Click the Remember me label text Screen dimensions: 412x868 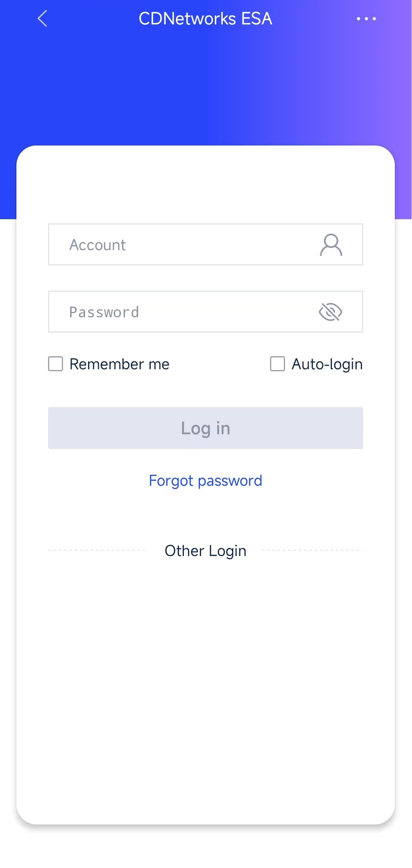click(119, 364)
